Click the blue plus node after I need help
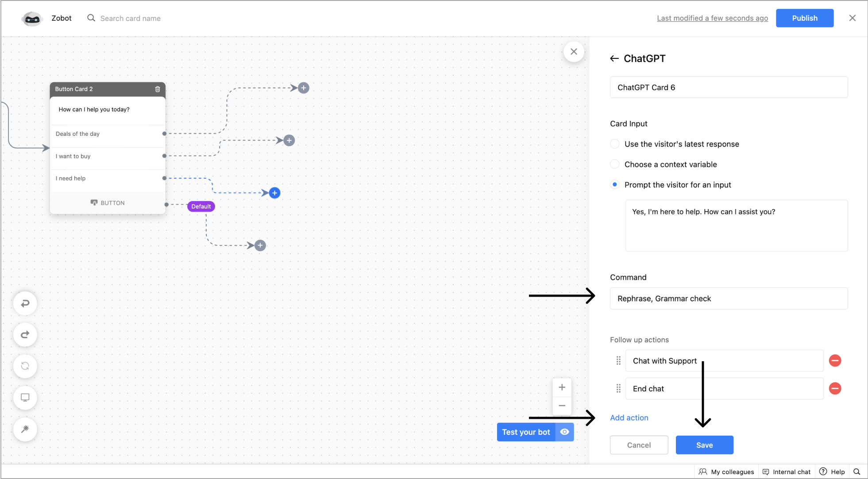The image size is (868, 479). pyautogui.click(x=274, y=193)
